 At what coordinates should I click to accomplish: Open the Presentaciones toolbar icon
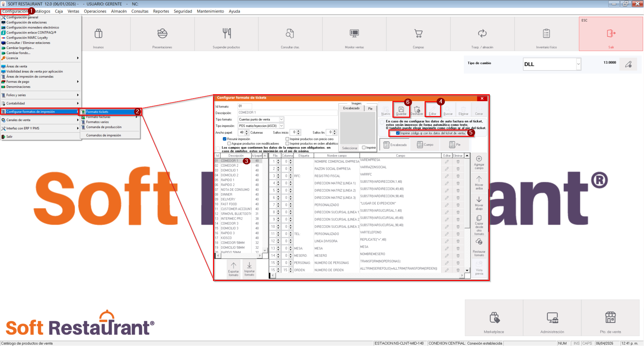[x=162, y=34]
